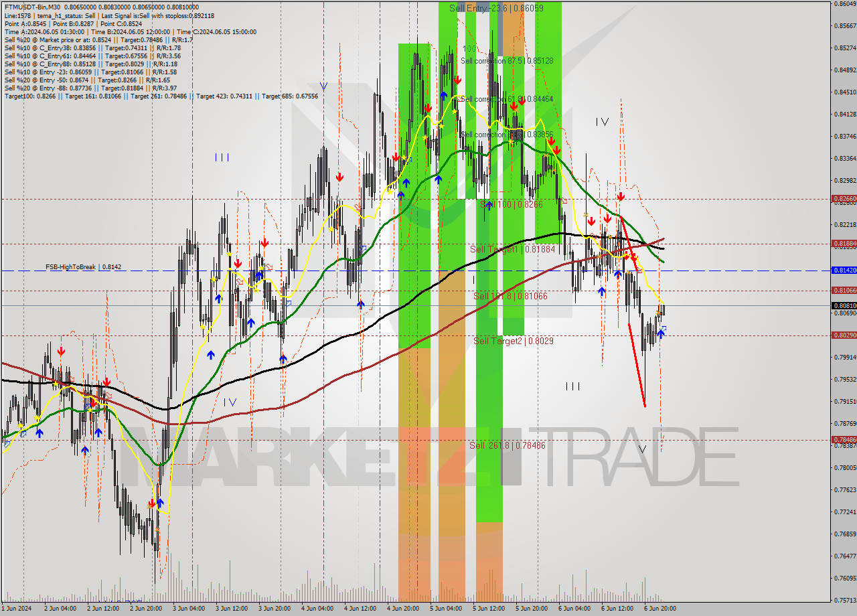Screen dimensions: 857x616
Task: Click the 'Sell 100 | 0.8266' chart label
Action: pyautogui.click(x=512, y=204)
